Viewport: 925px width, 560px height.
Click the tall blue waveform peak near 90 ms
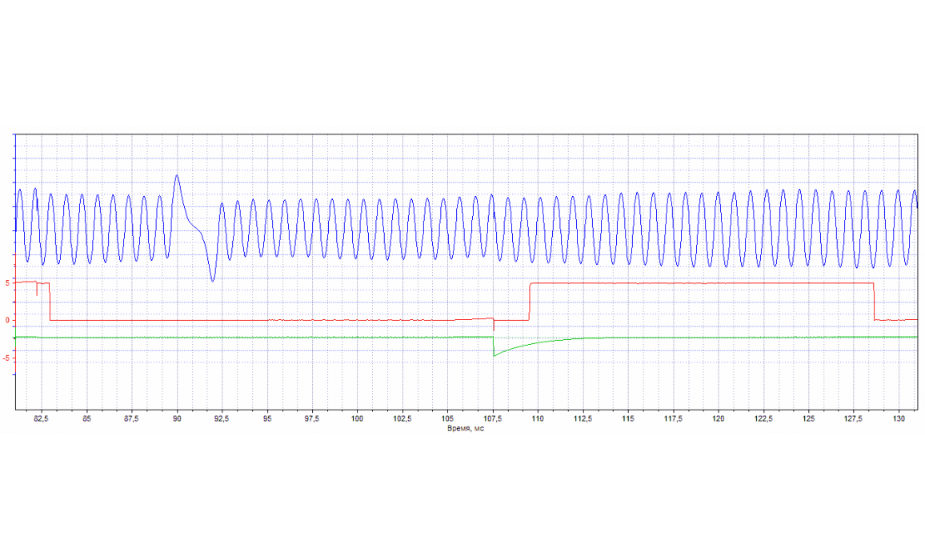pyautogui.click(x=177, y=176)
